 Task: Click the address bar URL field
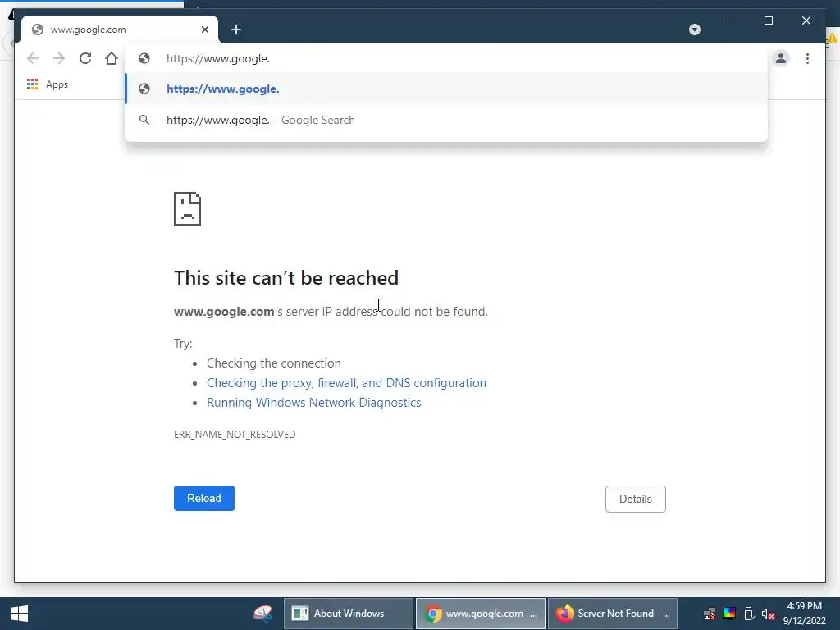pos(447,58)
